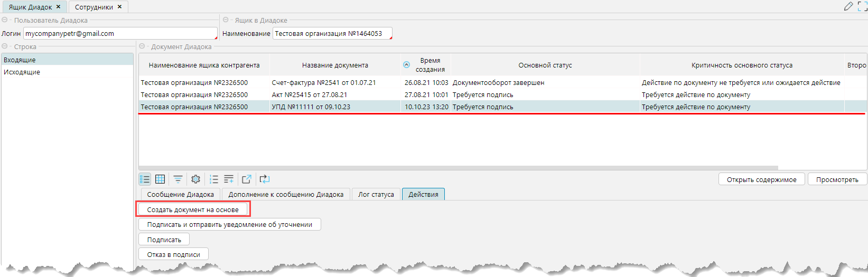
Task: Collapse the 'Документ Диадока' section
Action: (142, 46)
